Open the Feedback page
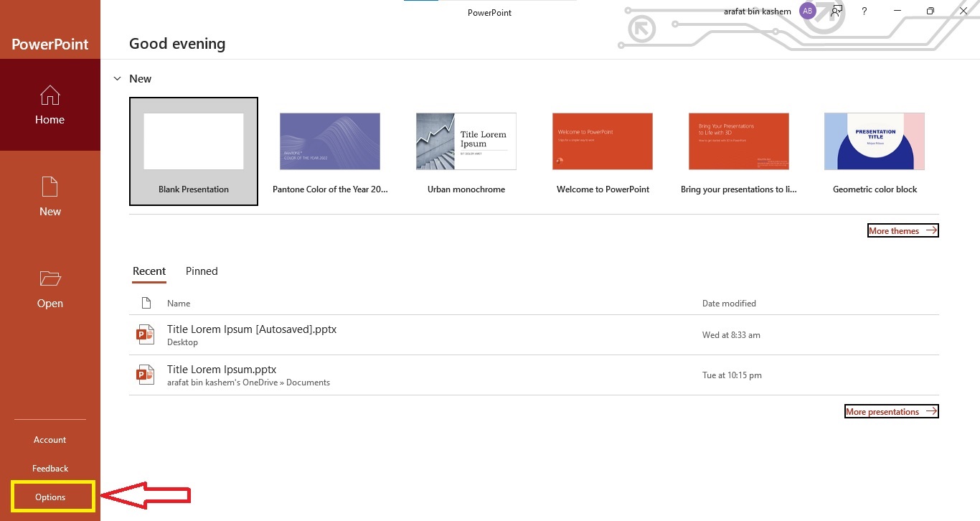This screenshot has height=521, width=980. 50,468
